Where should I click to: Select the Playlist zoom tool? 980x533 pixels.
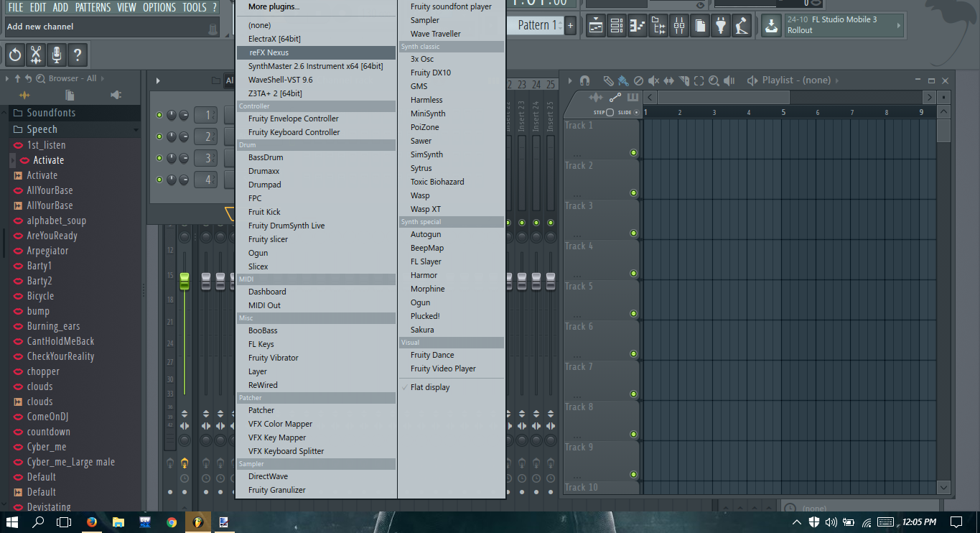(x=714, y=80)
